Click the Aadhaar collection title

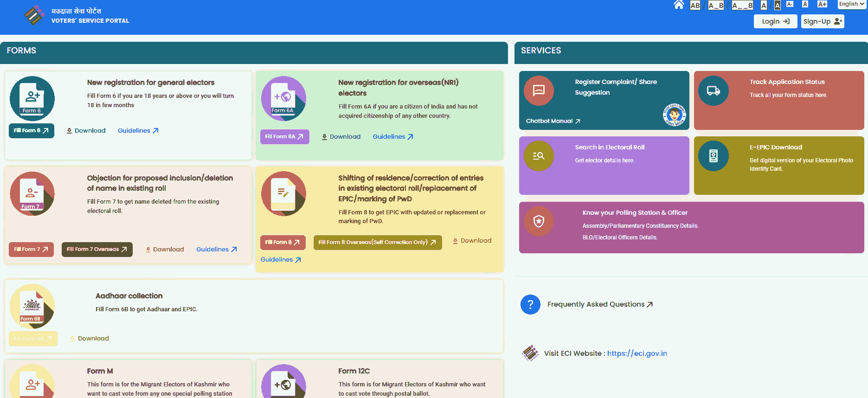pos(129,296)
